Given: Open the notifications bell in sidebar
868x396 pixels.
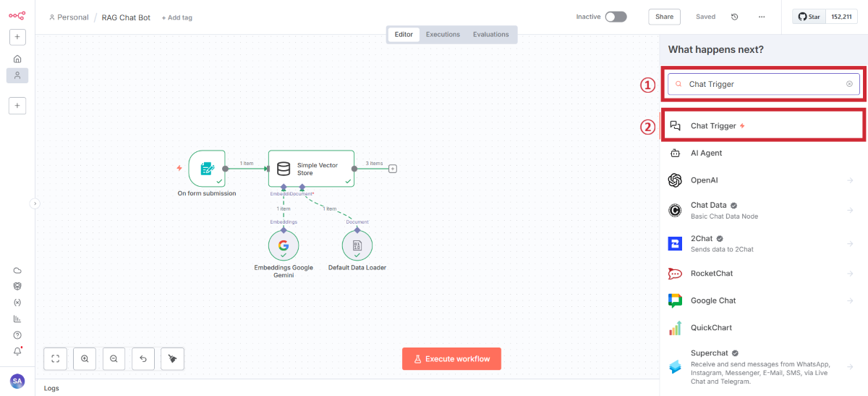Looking at the screenshot, I should 17,351.
